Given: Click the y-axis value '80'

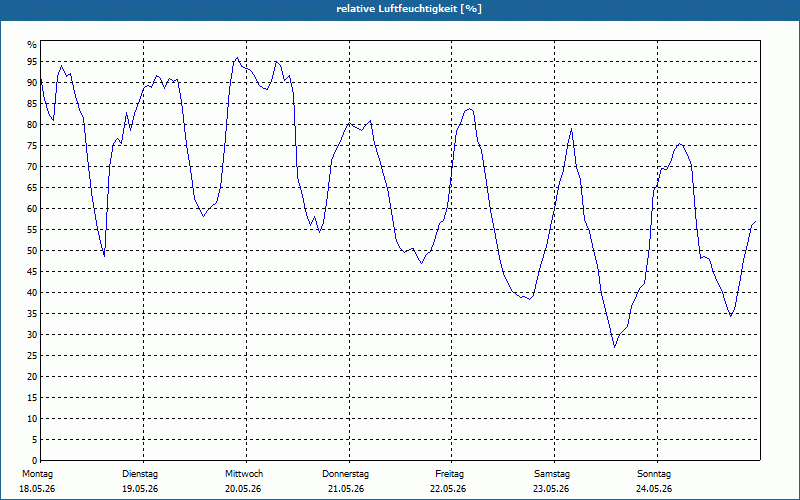Looking at the screenshot, I should click(32, 124).
